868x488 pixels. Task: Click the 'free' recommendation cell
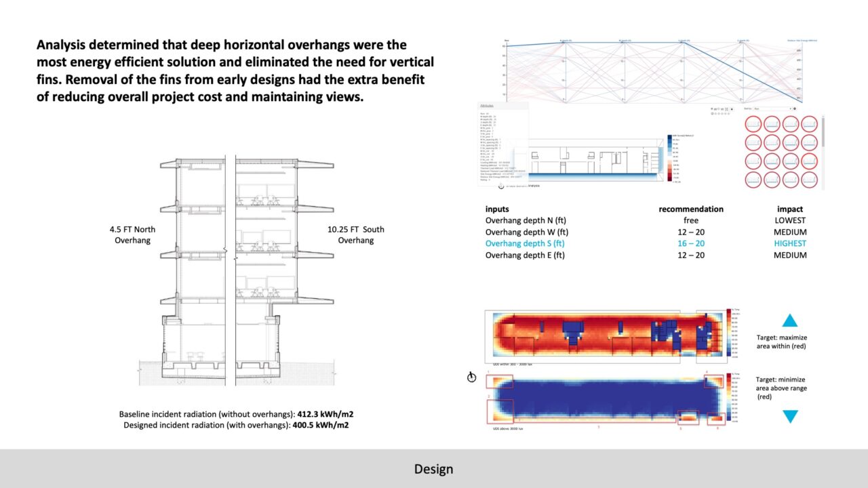pyautogui.click(x=691, y=220)
